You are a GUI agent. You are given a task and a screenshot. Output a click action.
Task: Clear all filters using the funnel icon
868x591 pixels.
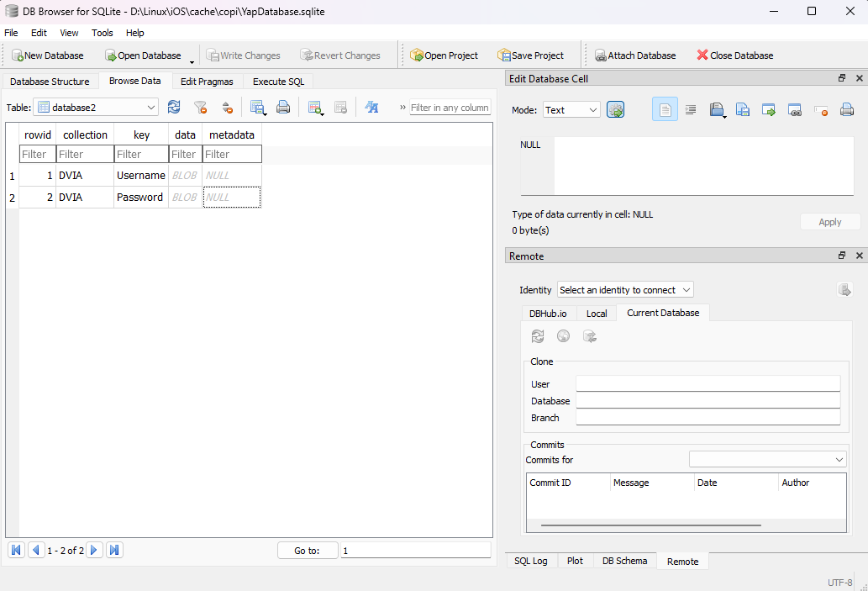200,107
